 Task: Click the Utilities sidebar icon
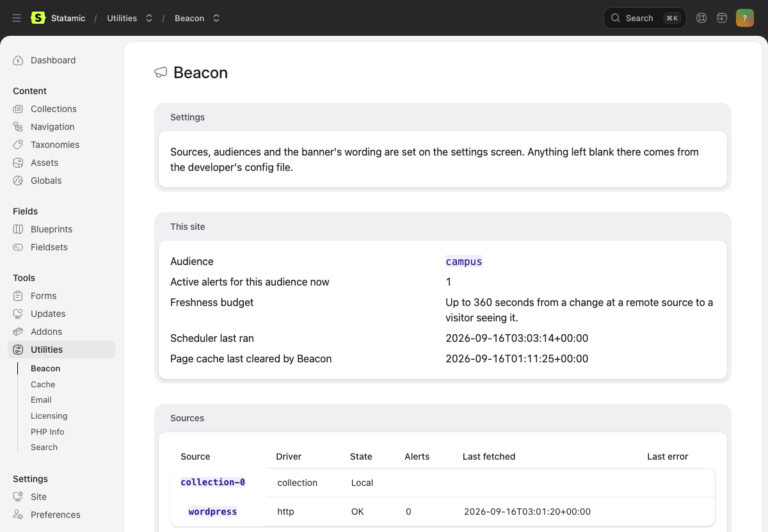(18, 350)
